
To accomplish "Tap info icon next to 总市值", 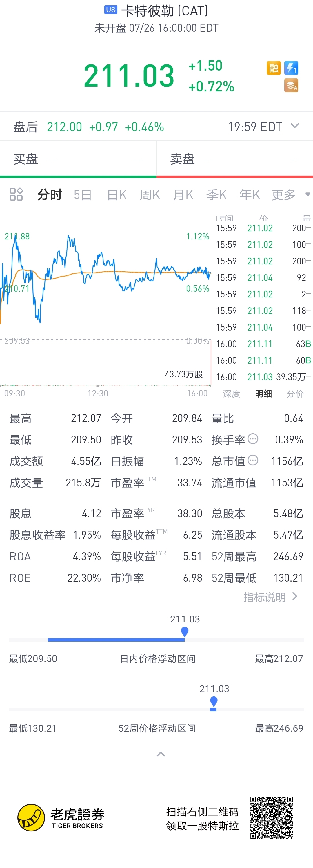I will tap(253, 460).
